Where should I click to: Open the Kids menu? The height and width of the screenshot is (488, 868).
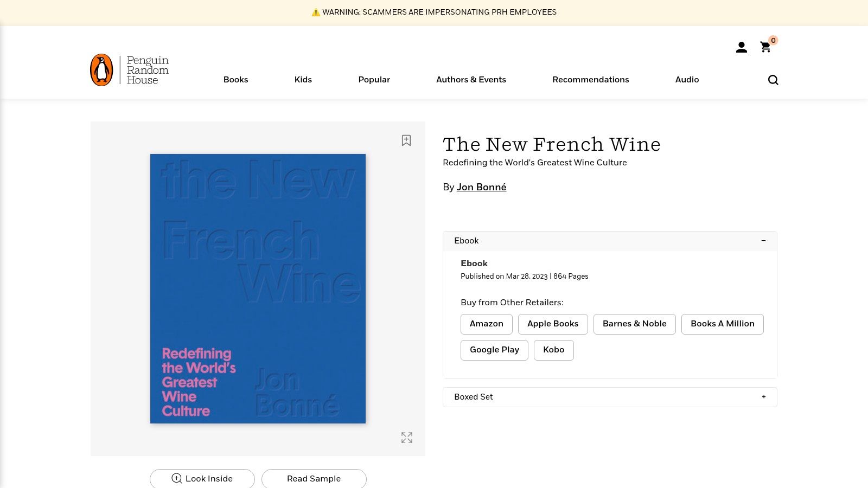[303, 80]
